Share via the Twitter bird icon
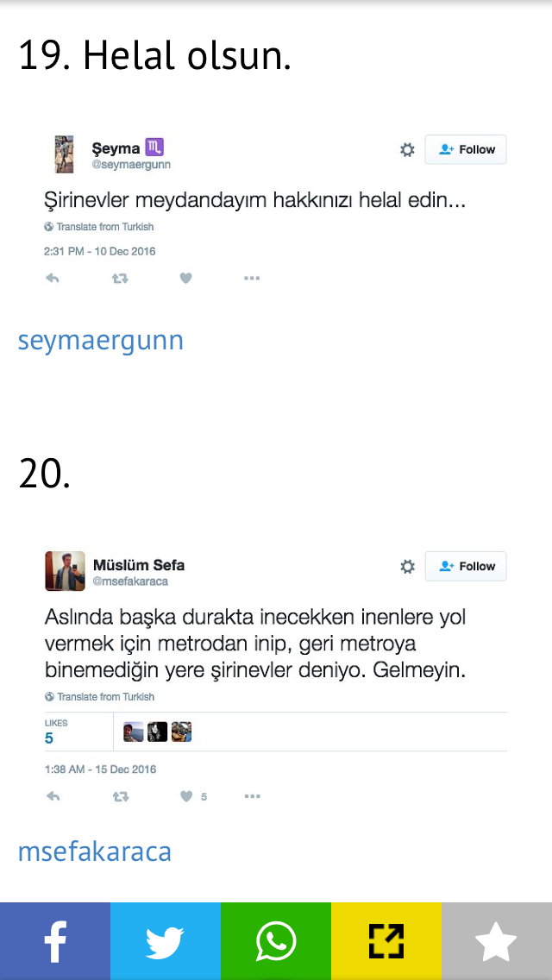This screenshot has width=552, height=980. point(166,941)
